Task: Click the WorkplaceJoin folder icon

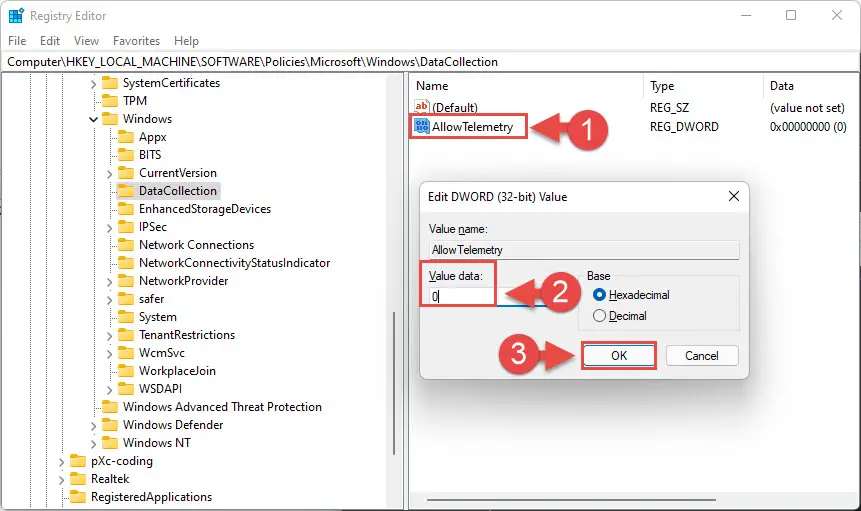Action: 126,371
